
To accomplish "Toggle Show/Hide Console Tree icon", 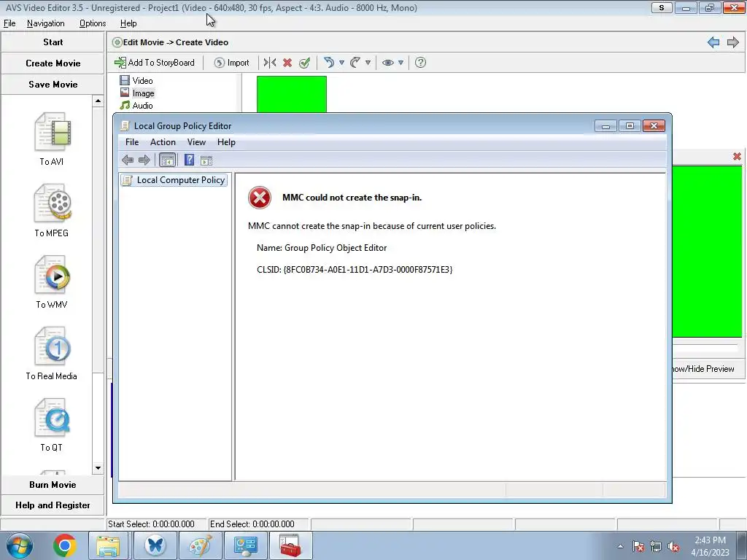I will pos(167,160).
